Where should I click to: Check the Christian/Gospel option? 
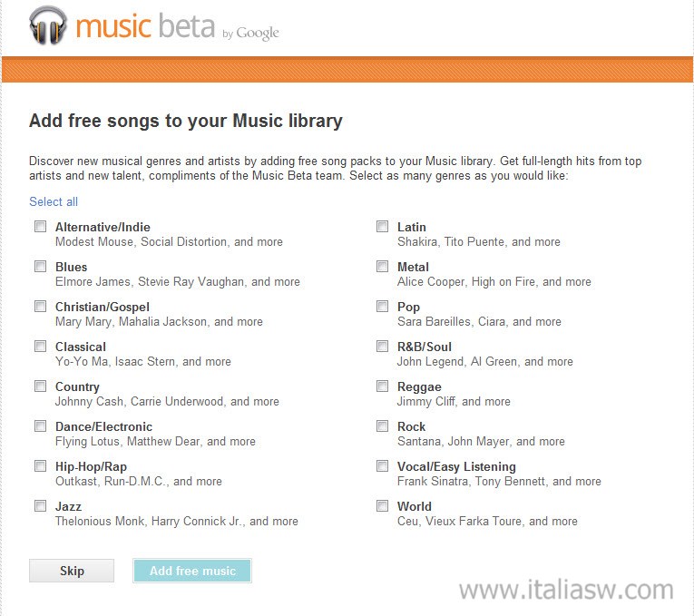click(40, 307)
